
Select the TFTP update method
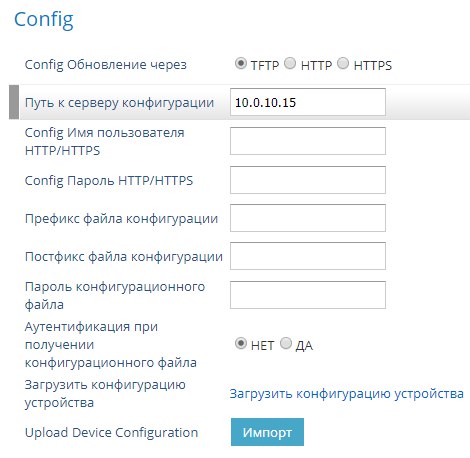241,63
